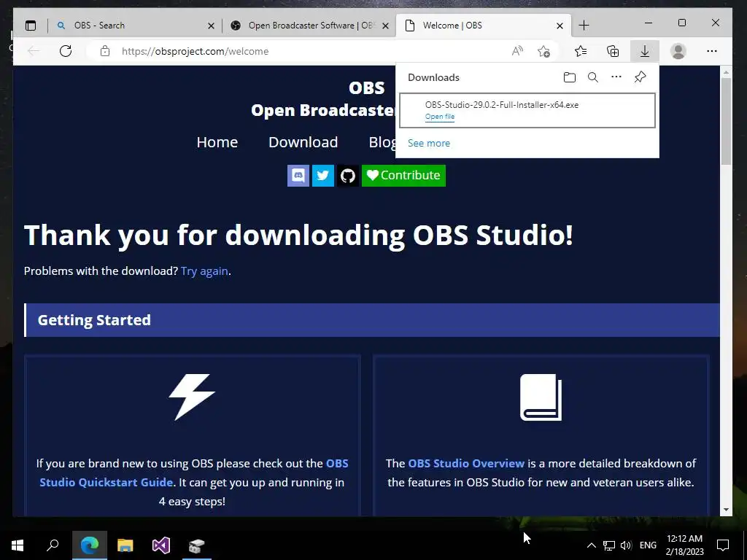Open the OBS Twitter icon

point(323,176)
